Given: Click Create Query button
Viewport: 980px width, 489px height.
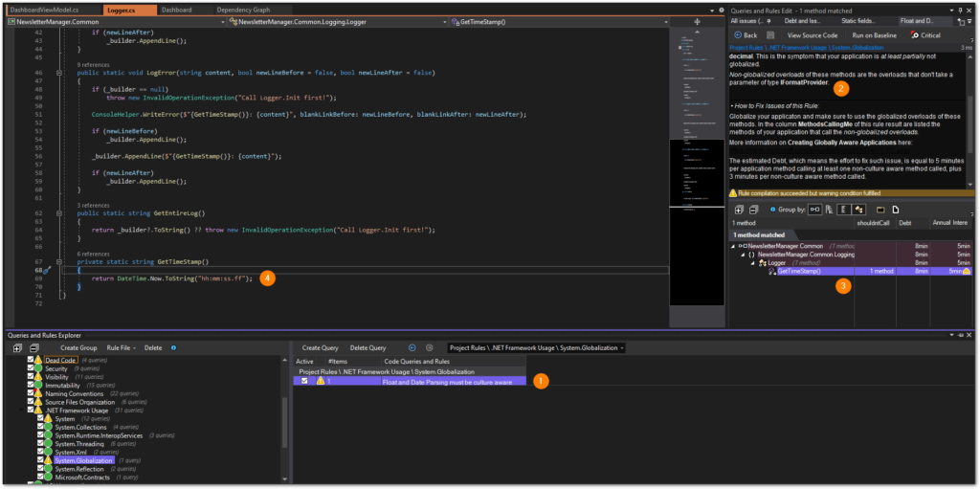Looking at the screenshot, I should click(320, 347).
